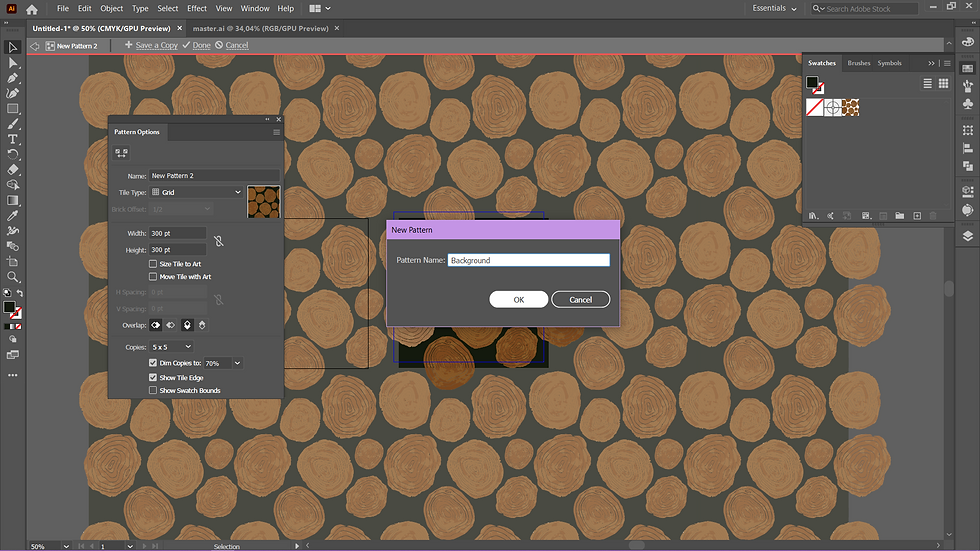Set overlap to Bottom in Front

pos(202,325)
